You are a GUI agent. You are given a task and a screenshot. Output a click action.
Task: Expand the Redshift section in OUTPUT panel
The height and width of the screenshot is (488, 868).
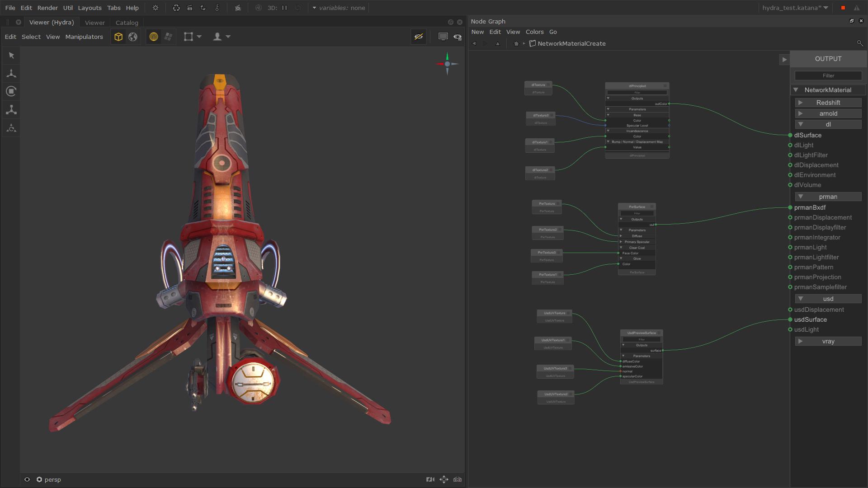click(801, 103)
